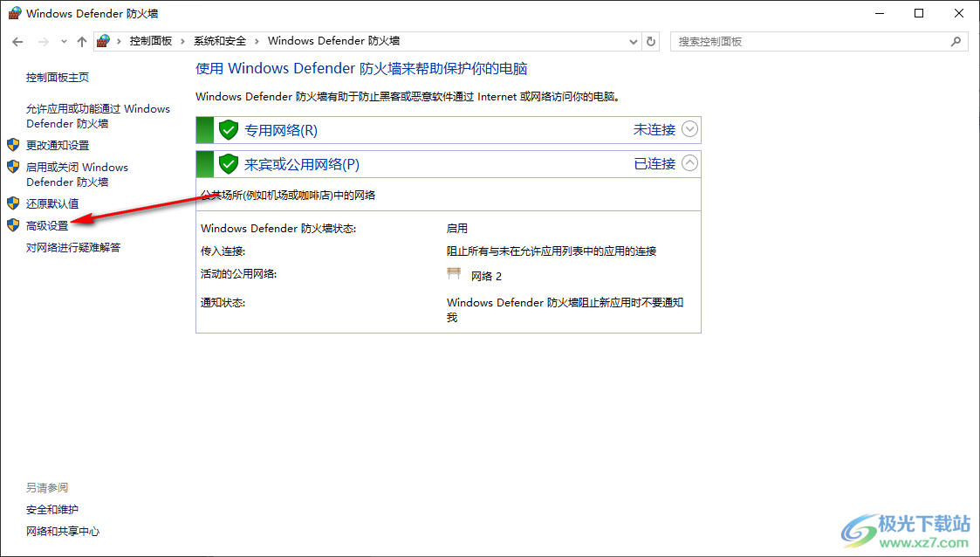The width and height of the screenshot is (980, 557).
Task: Click the 专用网络(R) header
Action: click(x=281, y=130)
